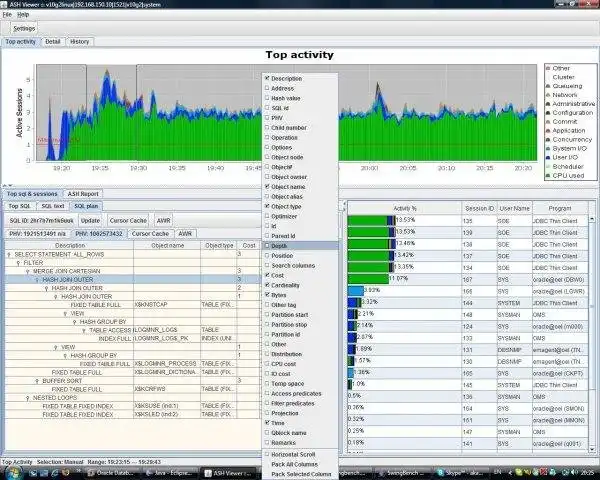Switch to the History tab
600x480 pixels.
tap(80, 42)
